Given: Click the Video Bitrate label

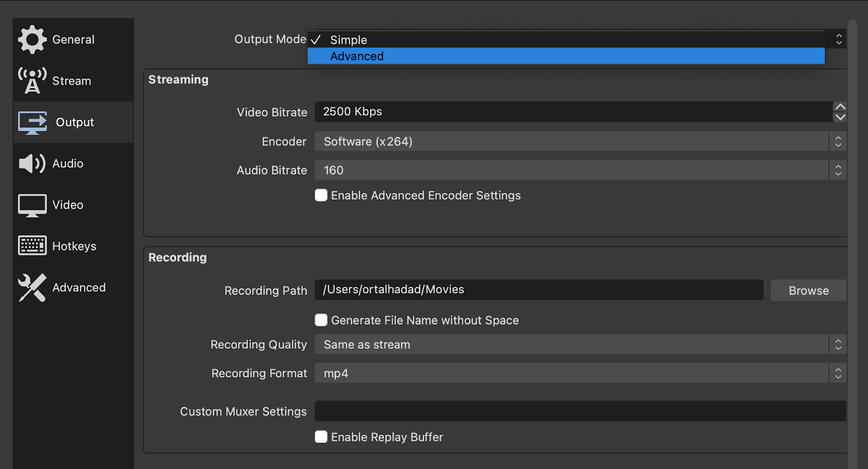Looking at the screenshot, I should tap(272, 112).
